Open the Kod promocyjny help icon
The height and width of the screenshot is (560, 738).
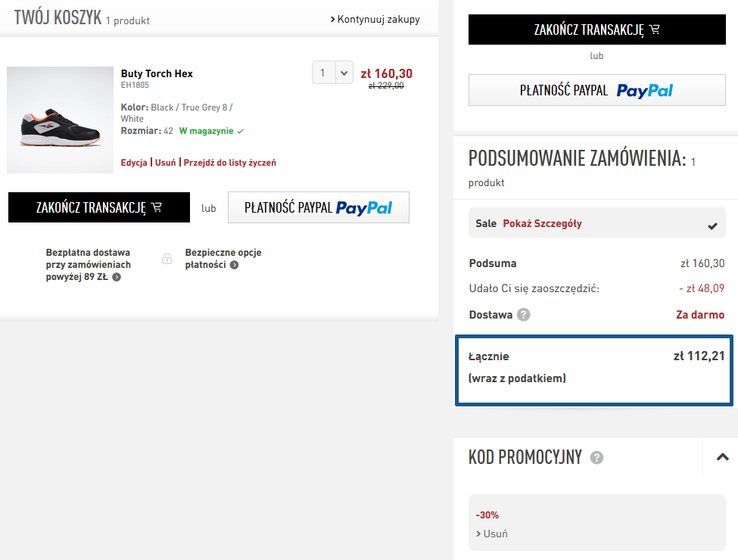click(596, 457)
